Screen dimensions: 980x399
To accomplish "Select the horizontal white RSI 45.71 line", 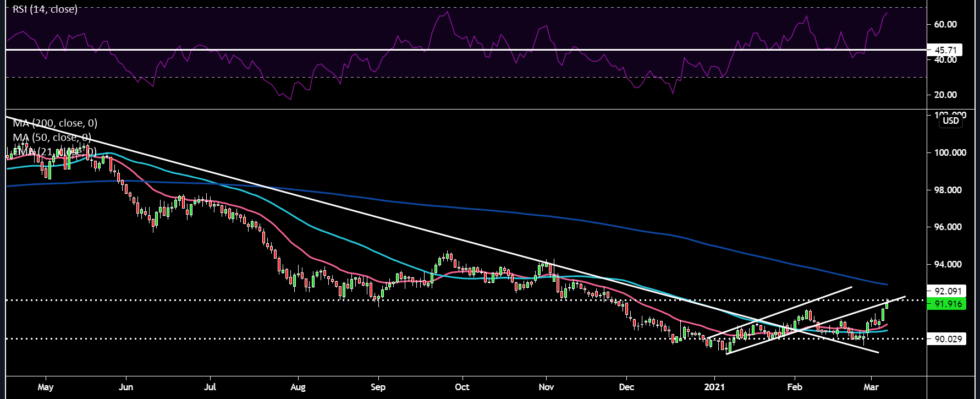I will [x=465, y=50].
